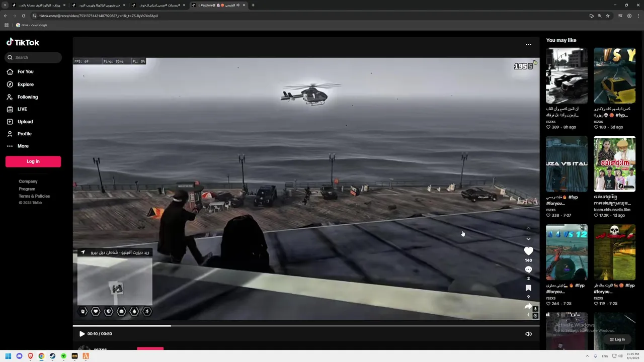Open the Windows Start menu
The image size is (644, 362).
tap(8, 356)
